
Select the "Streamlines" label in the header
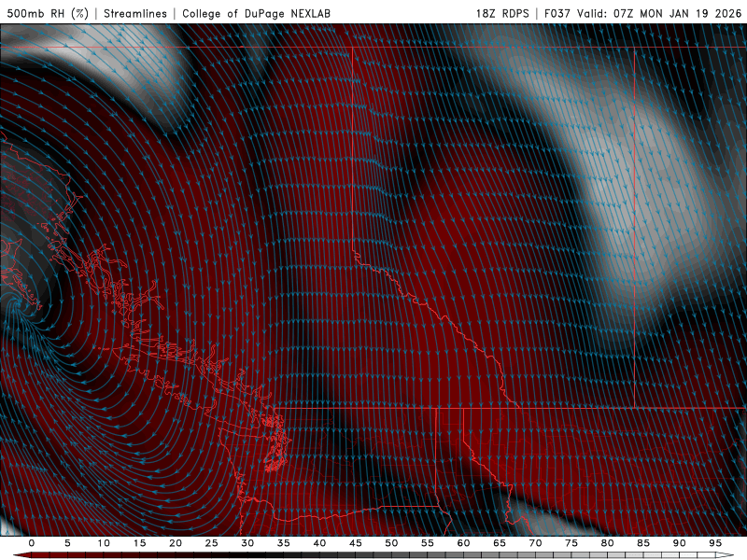135,13
